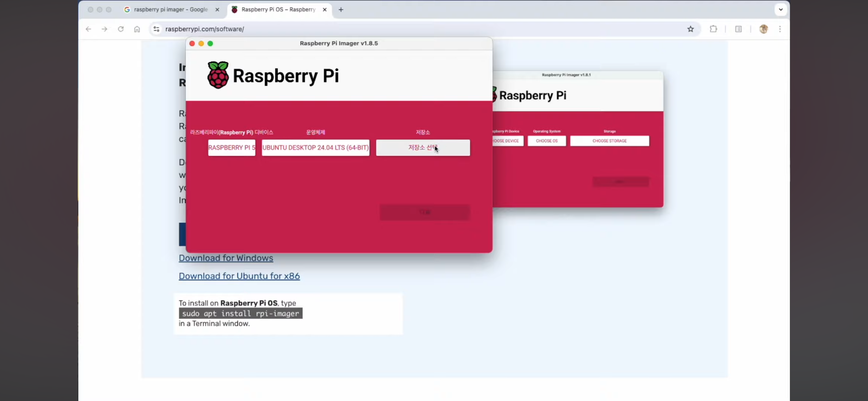Open OS selector showing Ubuntu Desktop 24.04
868x401 pixels.
point(315,148)
